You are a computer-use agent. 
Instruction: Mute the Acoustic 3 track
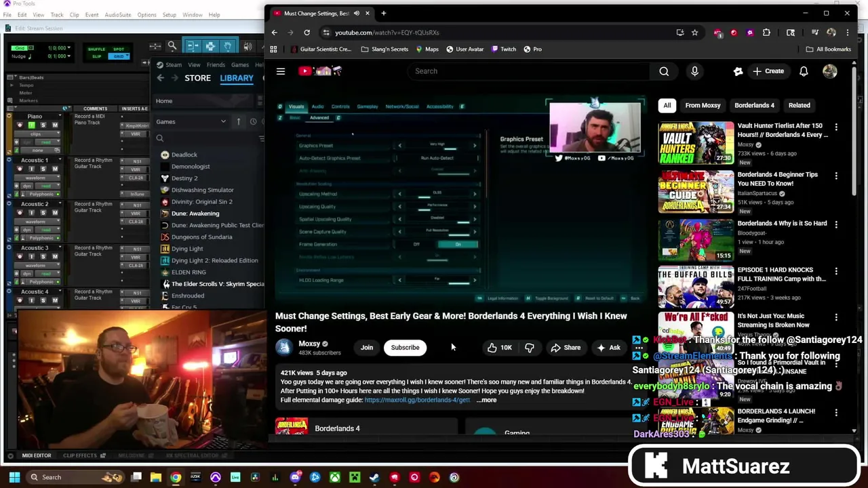[55, 257]
